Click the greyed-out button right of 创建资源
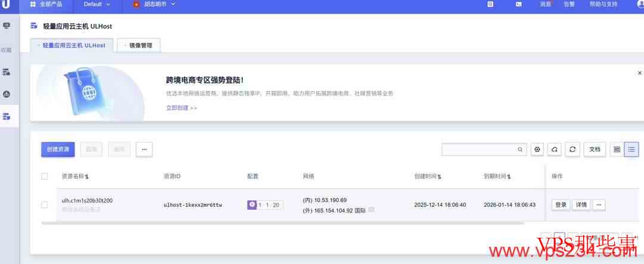The width and height of the screenshot is (644, 264). (92, 150)
